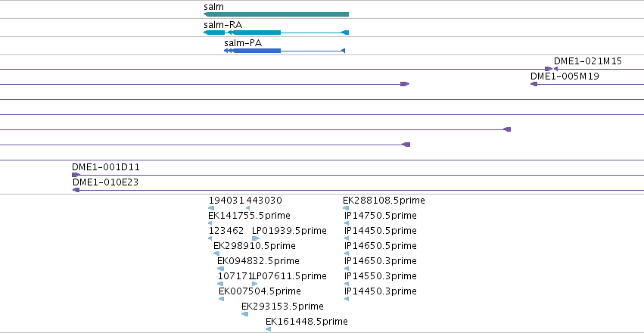The image size is (644, 333).
Task: Click the salm-RA label text
Action: 223,25
